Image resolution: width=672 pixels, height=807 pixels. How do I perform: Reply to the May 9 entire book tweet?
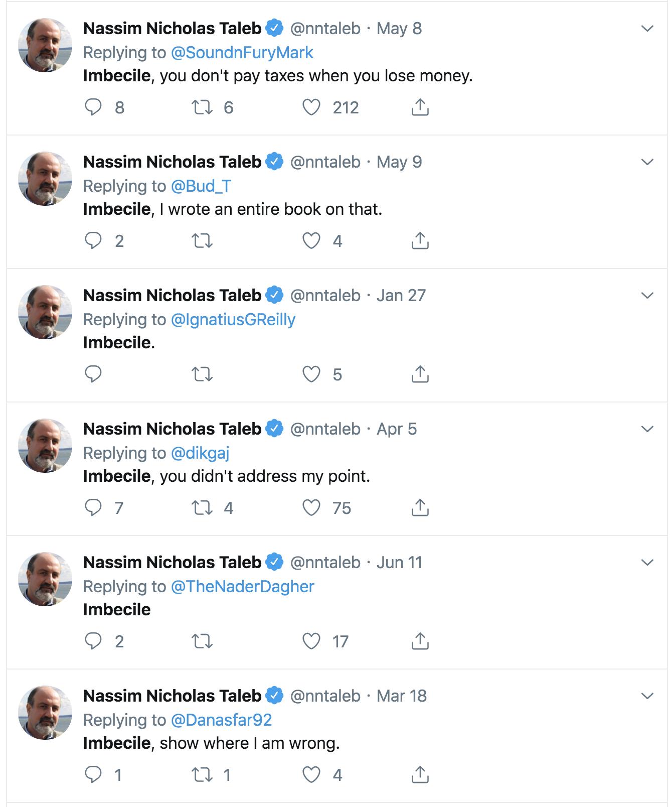pos(93,241)
